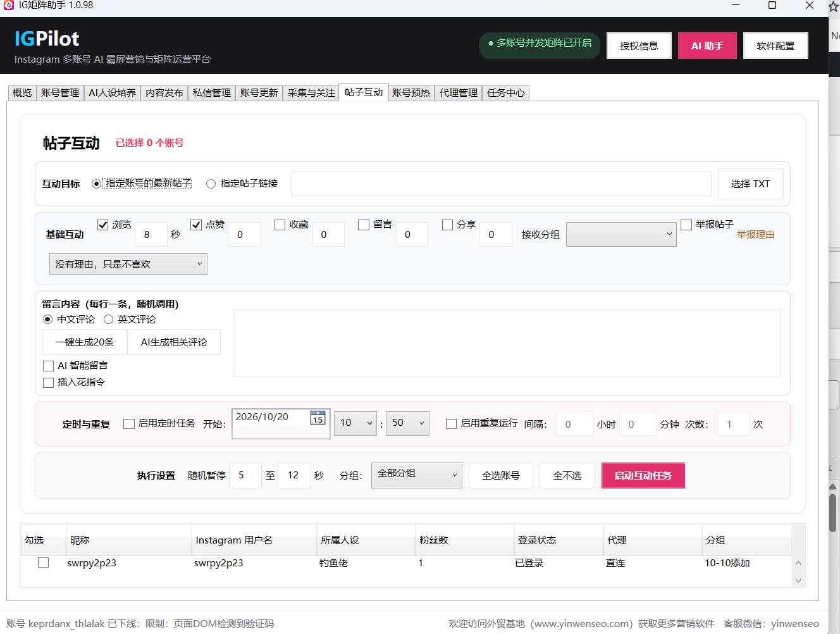Click 选择 TXT button
Image resolution: width=840 pixels, height=634 pixels.
(751, 183)
